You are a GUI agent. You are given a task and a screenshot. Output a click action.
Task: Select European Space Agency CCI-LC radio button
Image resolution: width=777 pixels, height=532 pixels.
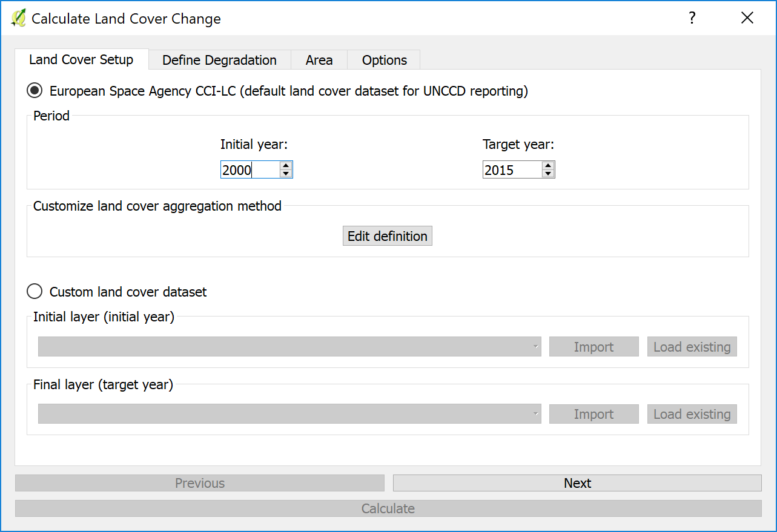tap(35, 91)
